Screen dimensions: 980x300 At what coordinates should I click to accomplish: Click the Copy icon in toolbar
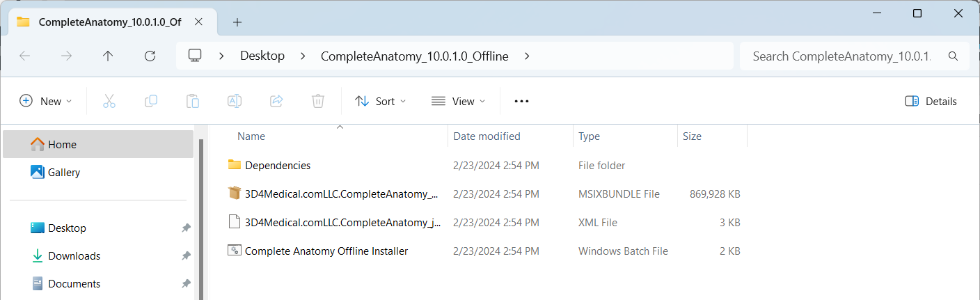point(151,101)
